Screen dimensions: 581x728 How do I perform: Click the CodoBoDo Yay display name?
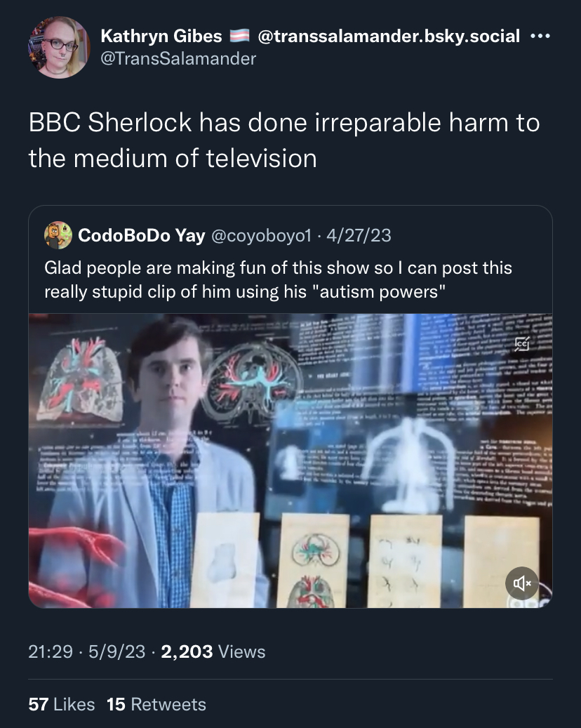(142, 235)
